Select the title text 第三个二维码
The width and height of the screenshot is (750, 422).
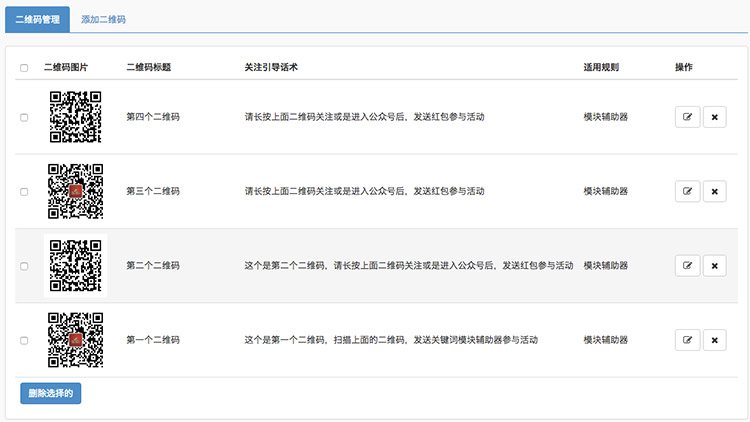[x=153, y=191]
